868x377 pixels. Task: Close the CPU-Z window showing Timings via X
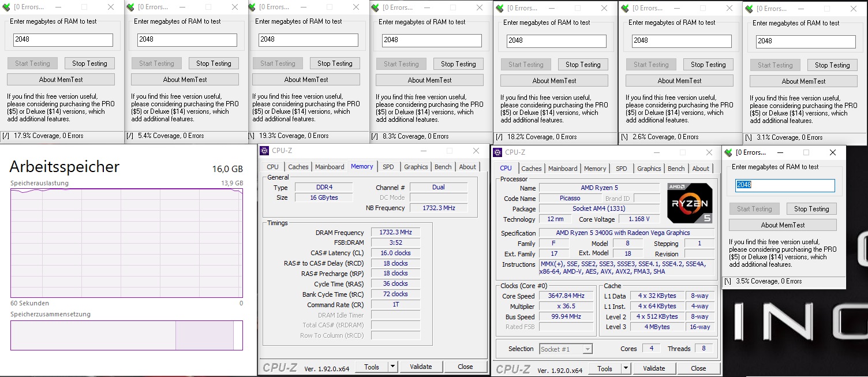476,151
